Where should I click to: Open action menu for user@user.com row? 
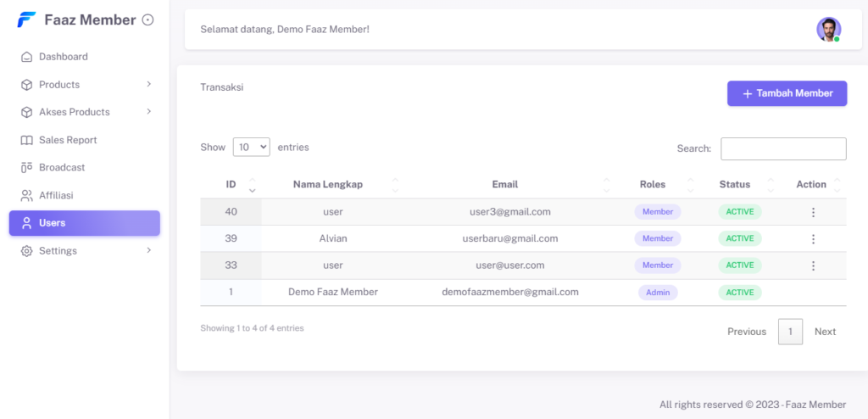[x=813, y=265]
